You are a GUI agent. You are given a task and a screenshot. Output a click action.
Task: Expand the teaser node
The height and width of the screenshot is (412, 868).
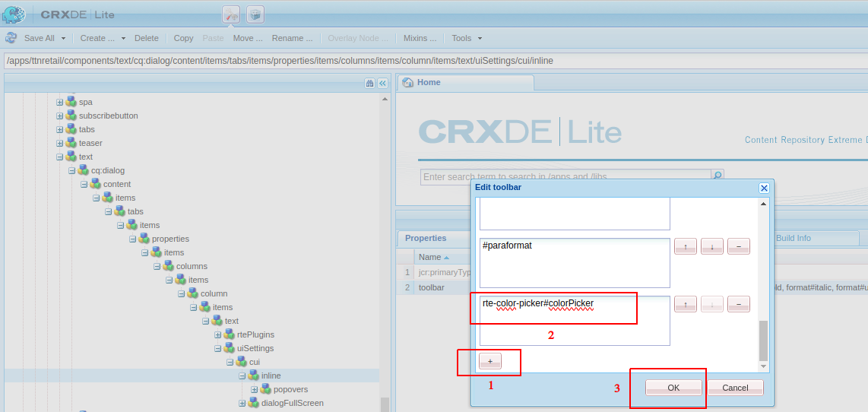click(x=60, y=143)
